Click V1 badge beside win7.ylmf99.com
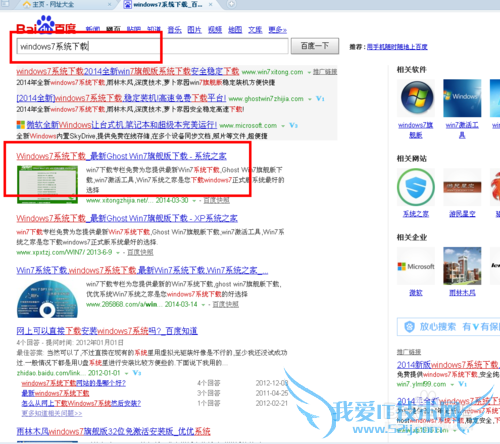The width and height of the screenshot is (500, 444). coord(462,384)
